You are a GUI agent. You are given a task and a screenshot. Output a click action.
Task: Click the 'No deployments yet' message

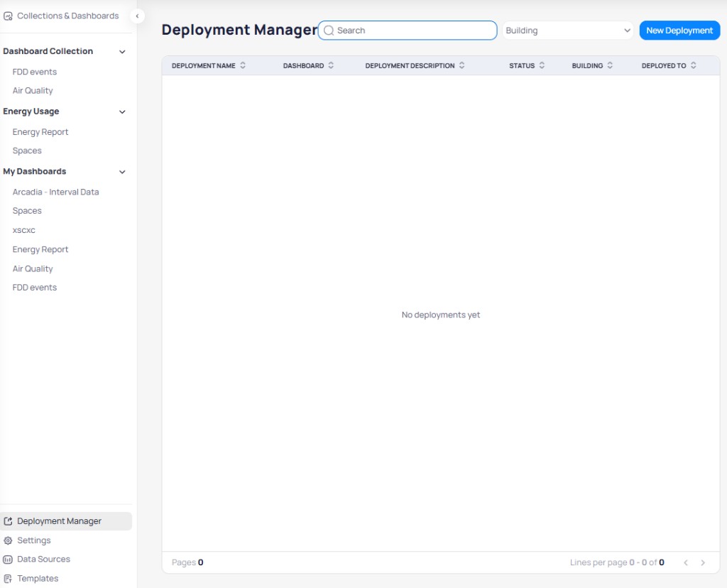[441, 315]
